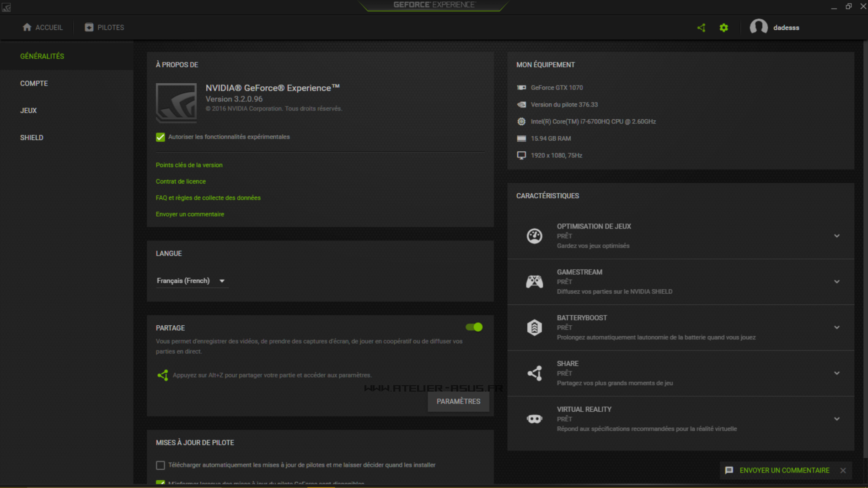Viewport: 868px width, 488px height.
Task: Click the NVIDIA GeForce Experience logo thumbnail
Action: 176,102
